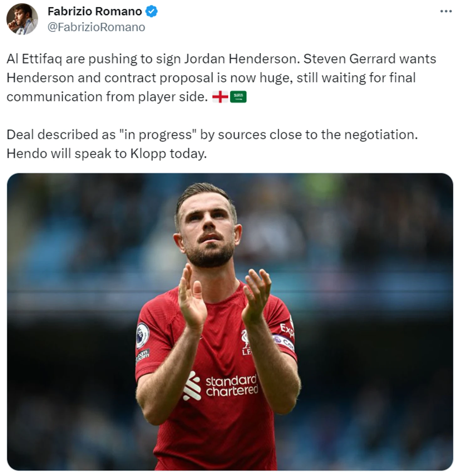Click "sources close to the negotiation" text
This screenshot has width=458, height=476.
point(318,135)
